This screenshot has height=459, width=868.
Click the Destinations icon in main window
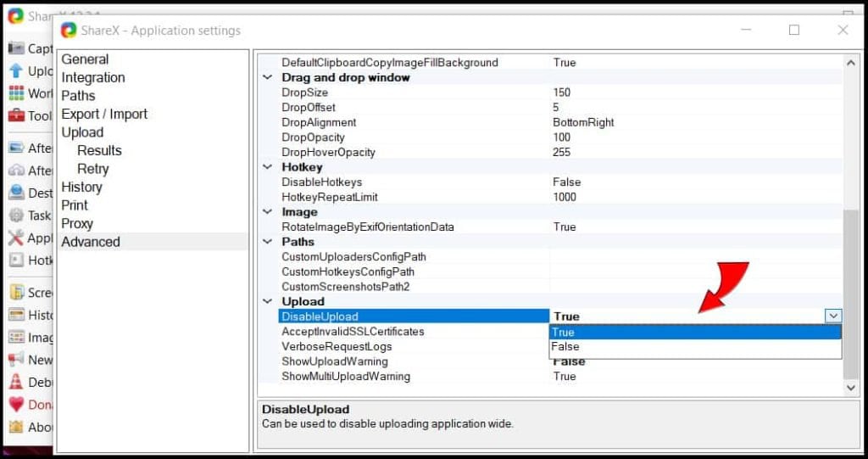click(17, 193)
